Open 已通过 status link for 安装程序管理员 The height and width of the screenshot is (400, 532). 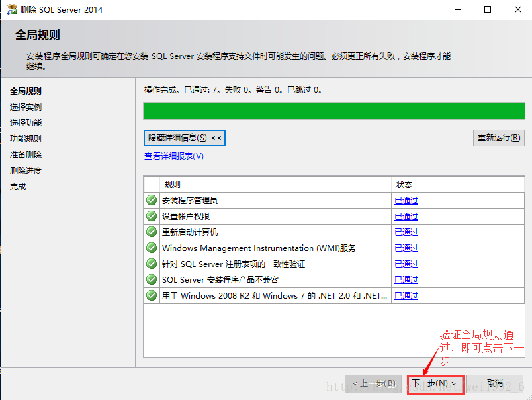point(406,201)
